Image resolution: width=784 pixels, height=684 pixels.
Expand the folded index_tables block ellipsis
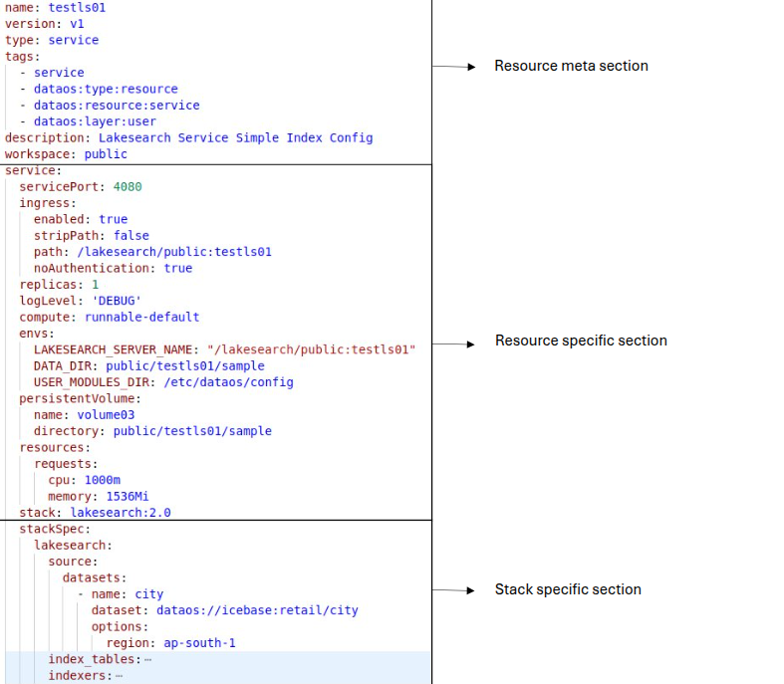(148, 659)
